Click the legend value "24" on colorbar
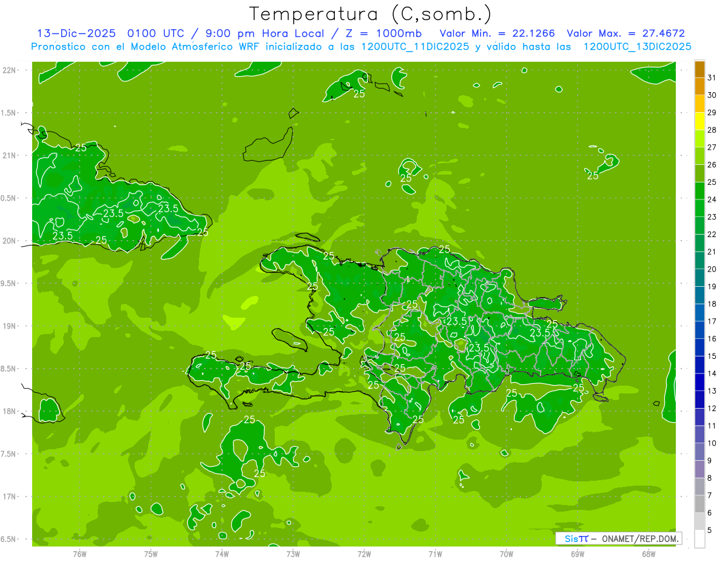The height and width of the screenshot is (562, 728). pos(712,199)
